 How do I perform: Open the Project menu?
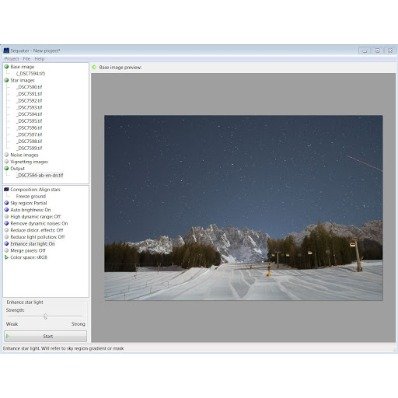click(12, 59)
